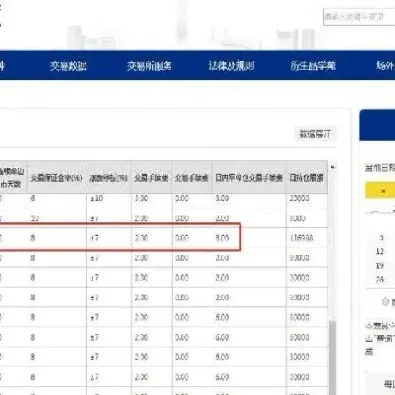Click the 日内平今仓交易手续费 column header

click(x=249, y=178)
